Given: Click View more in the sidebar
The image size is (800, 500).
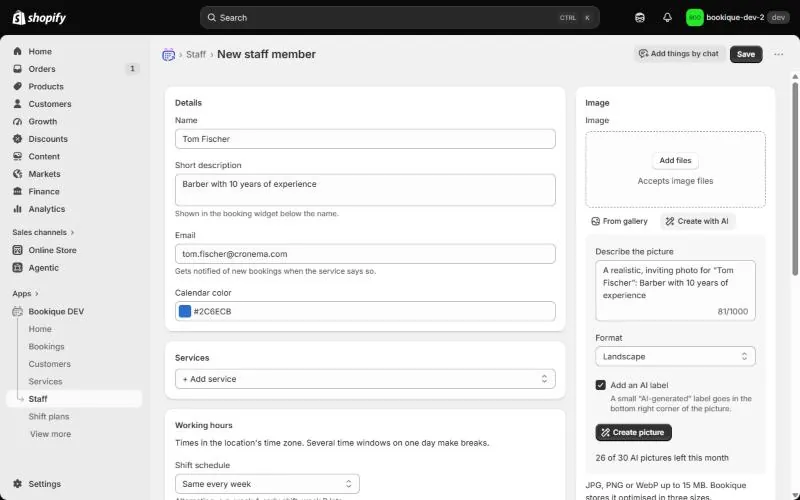Looking at the screenshot, I should click(x=50, y=434).
